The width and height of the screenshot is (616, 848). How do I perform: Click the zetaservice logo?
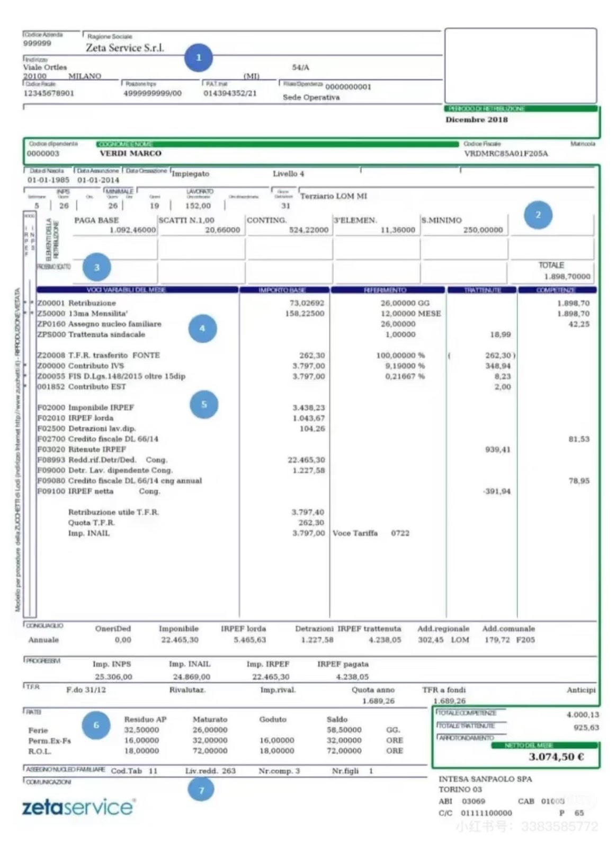(78, 807)
